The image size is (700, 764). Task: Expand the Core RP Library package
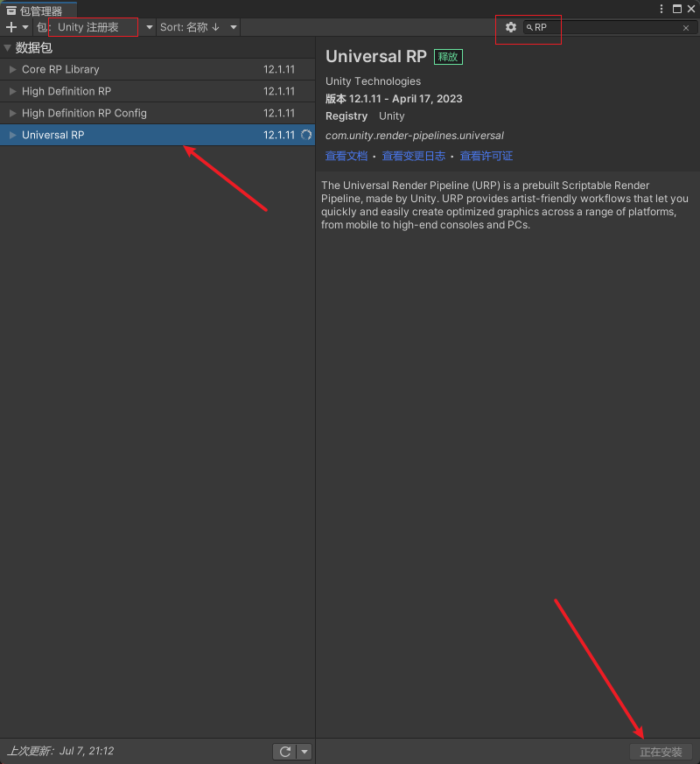(12, 70)
